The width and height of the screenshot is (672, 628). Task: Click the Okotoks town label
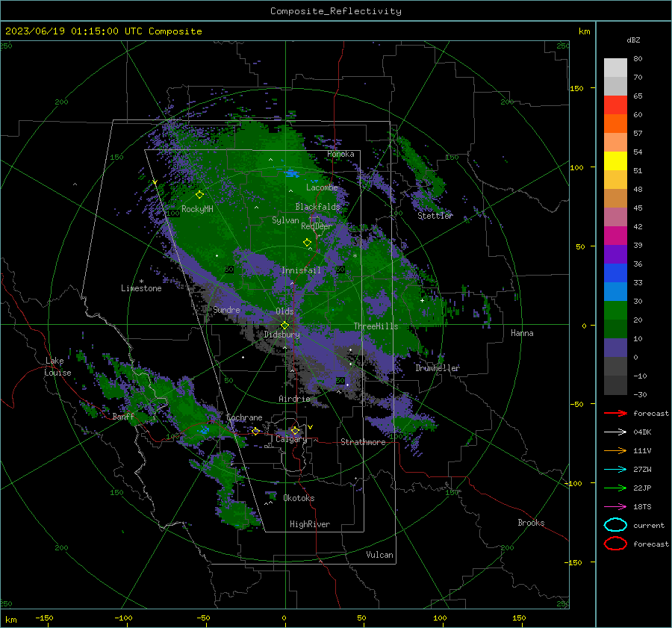(x=299, y=498)
